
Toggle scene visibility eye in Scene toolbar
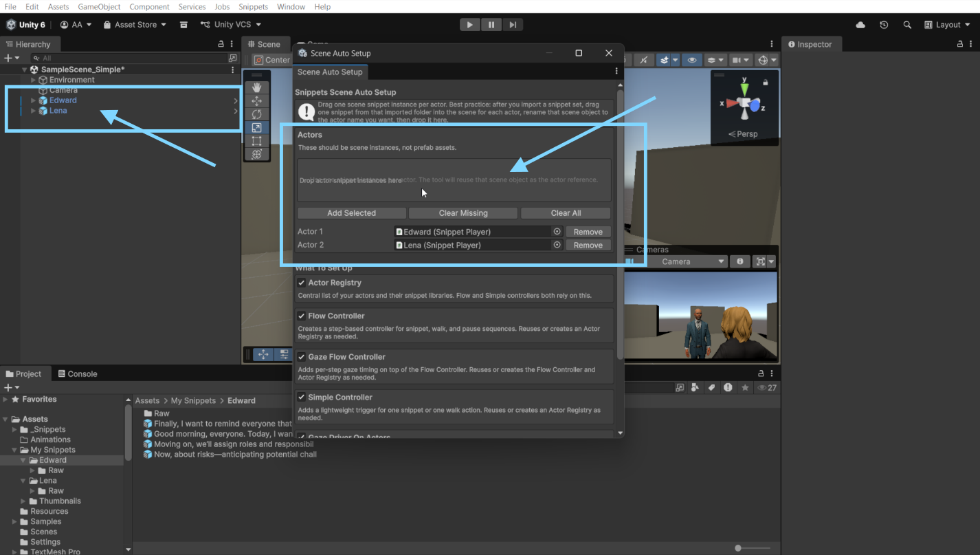coord(692,60)
